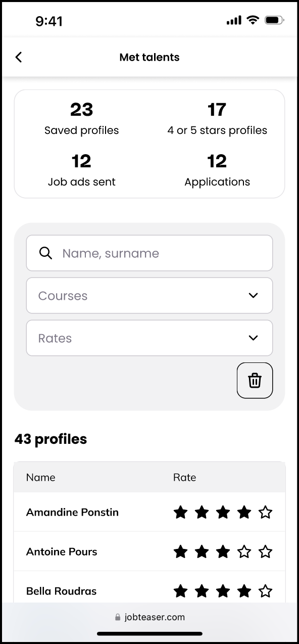Click the Name column header
This screenshot has height=644, width=299.
[41, 477]
